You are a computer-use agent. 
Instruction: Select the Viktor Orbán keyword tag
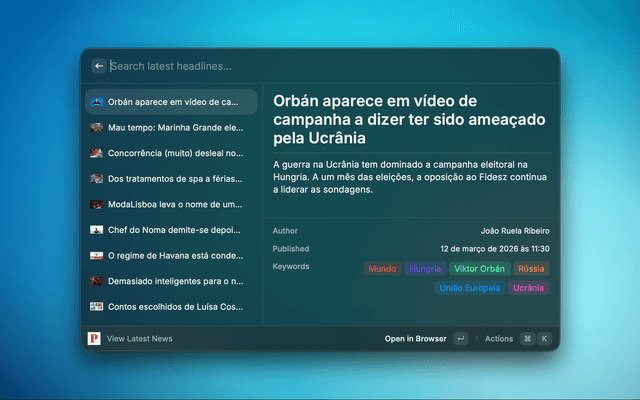pyautogui.click(x=479, y=269)
